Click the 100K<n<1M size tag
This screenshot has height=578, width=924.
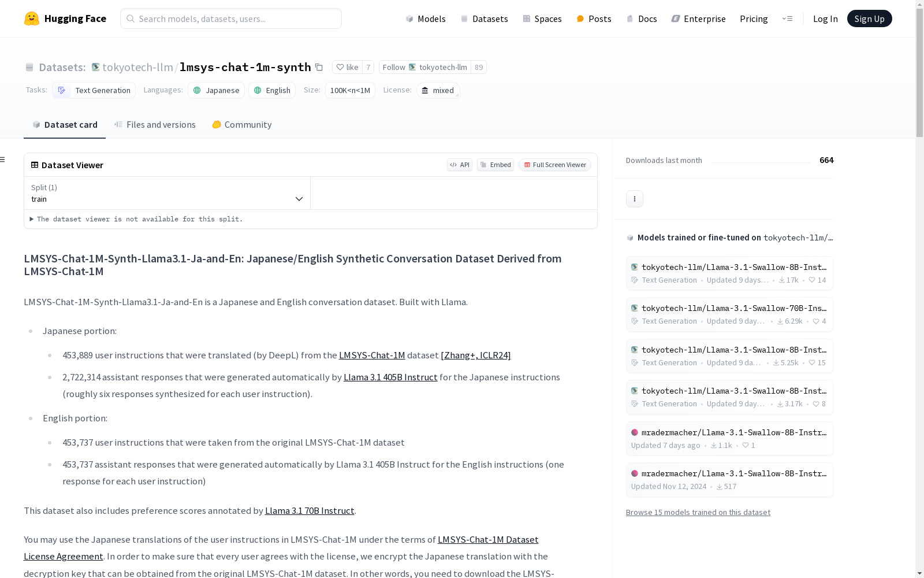[x=350, y=90]
